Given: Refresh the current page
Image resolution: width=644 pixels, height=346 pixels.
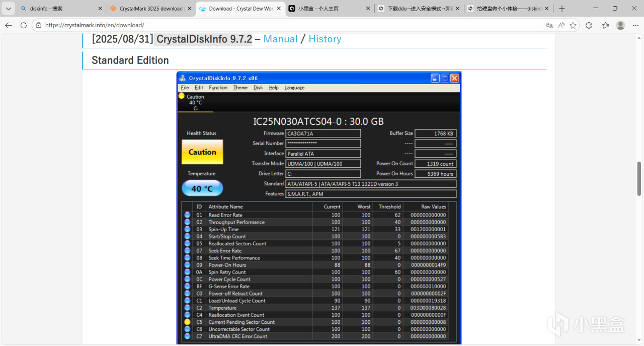Looking at the screenshot, I should pyautogui.click(x=24, y=25).
